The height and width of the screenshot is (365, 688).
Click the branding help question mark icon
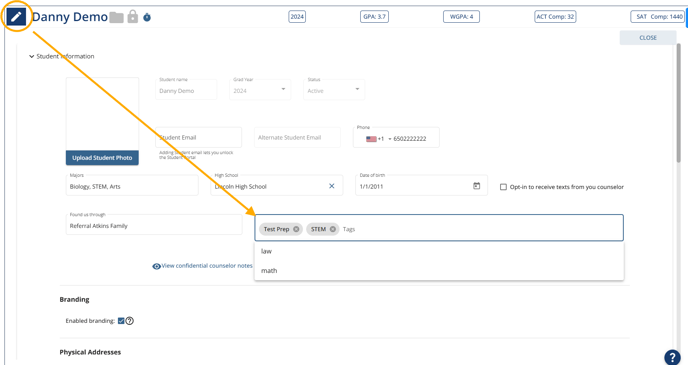click(129, 321)
